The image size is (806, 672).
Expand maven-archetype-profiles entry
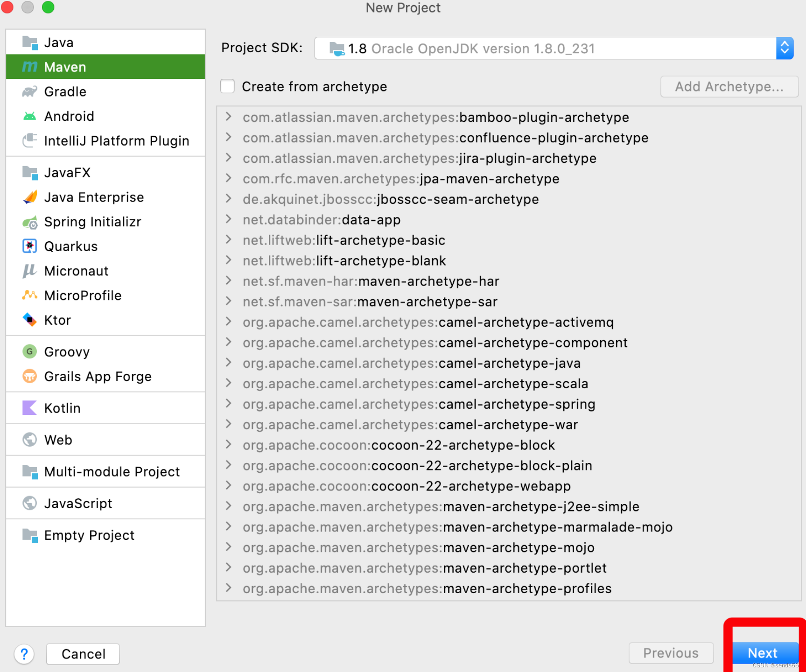(229, 588)
